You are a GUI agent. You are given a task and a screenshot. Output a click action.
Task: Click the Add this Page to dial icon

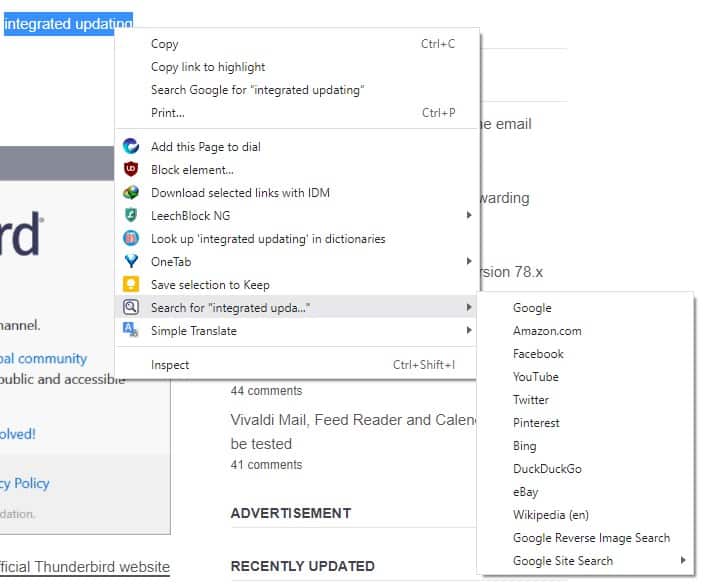[x=131, y=146]
